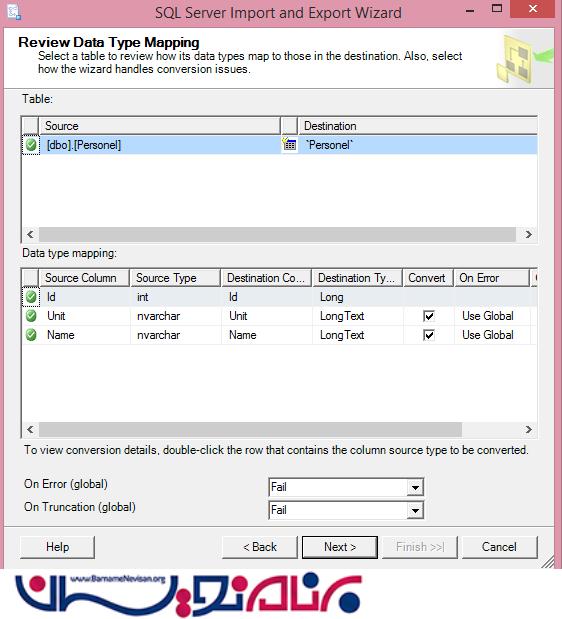
Task: Click the nvarchar source type in Name row
Action: (176, 335)
